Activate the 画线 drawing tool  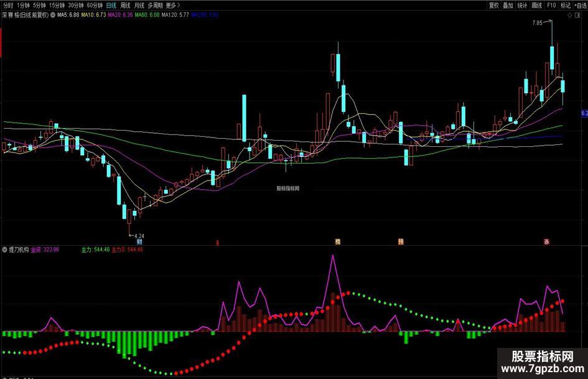[x=537, y=5]
